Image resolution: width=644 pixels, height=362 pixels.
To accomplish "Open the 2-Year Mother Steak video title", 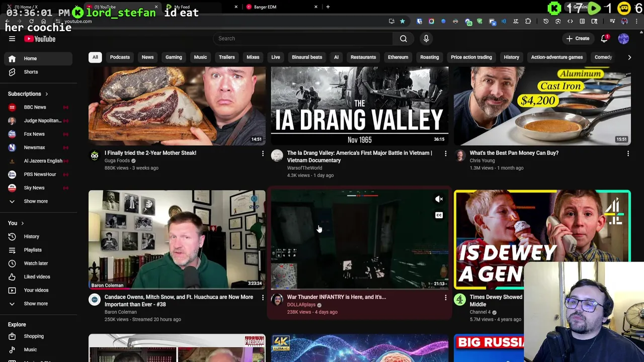I will point(150,153).
